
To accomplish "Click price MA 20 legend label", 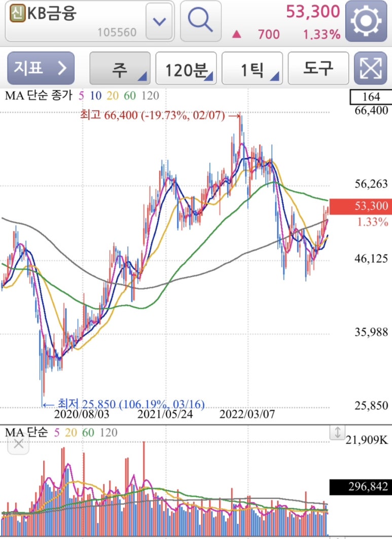I will (113, 95).
